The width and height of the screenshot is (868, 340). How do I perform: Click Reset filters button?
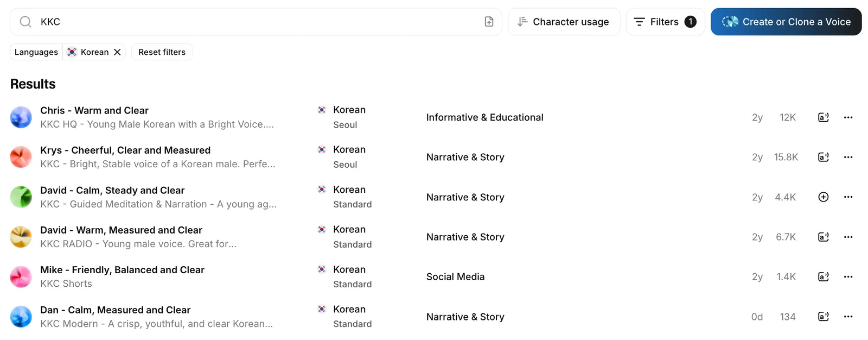pos(162,52)
